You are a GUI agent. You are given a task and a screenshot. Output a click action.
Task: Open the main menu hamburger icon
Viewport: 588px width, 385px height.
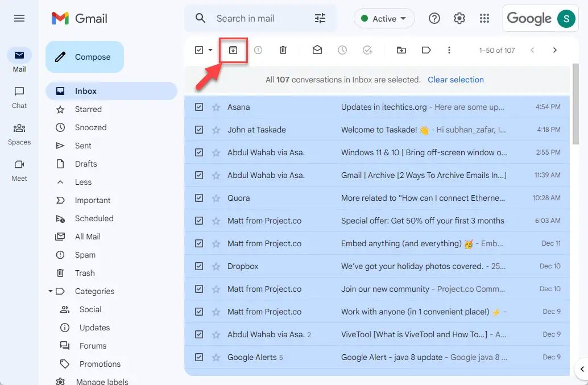tap(19, 18)
